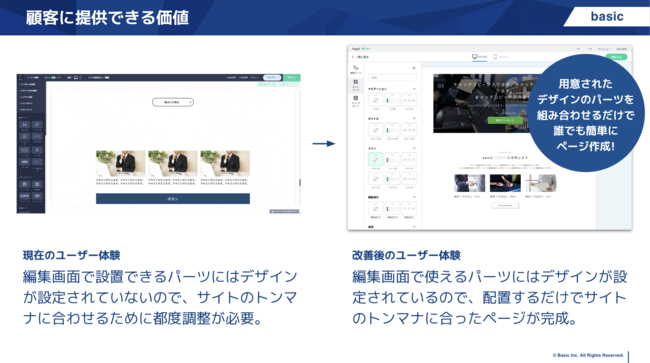Switch to the PC view tab in right editor
The height and width of the screenshot is (363, 650).
tap(480, 57)
